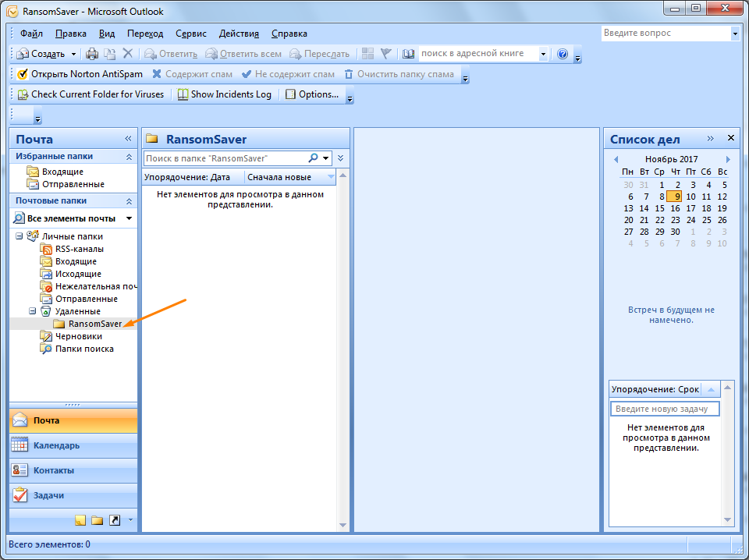Open the Сервис menu
749x560 pixels.
coord(191,34)
